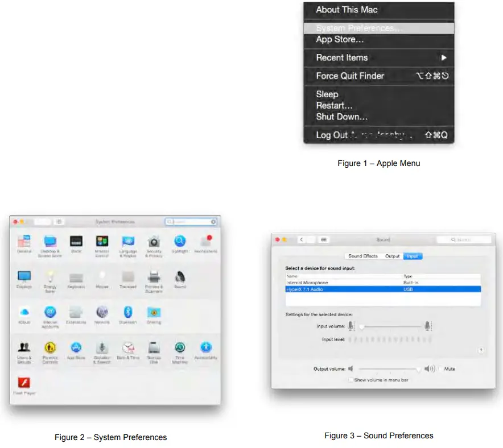This screenshot has height=448, width=503.
Task: Open Language & Region preferences
Action: tap(128, 241)
